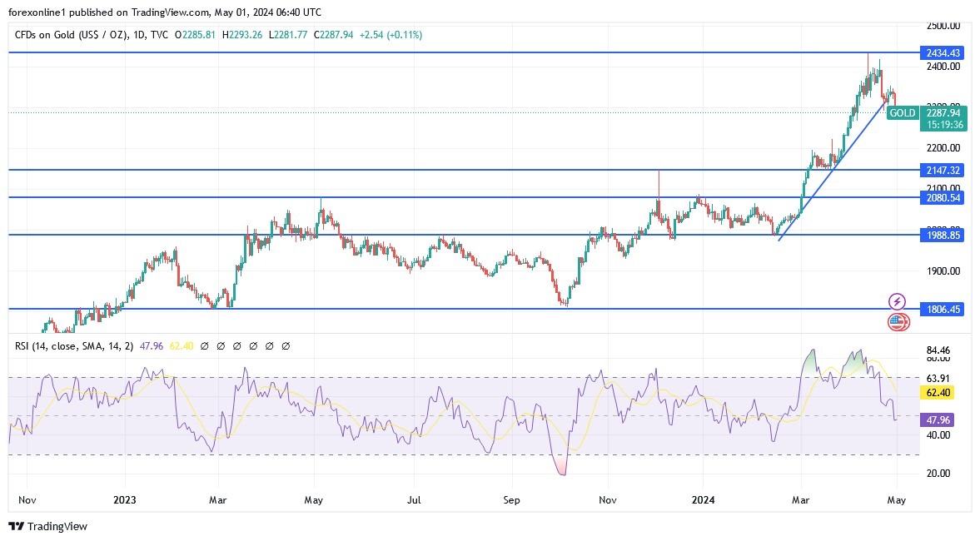The width and height of the screenshot is (980, 541).
Task: Click the purple 47.96 RSI value badge
Action: [937, 421]
